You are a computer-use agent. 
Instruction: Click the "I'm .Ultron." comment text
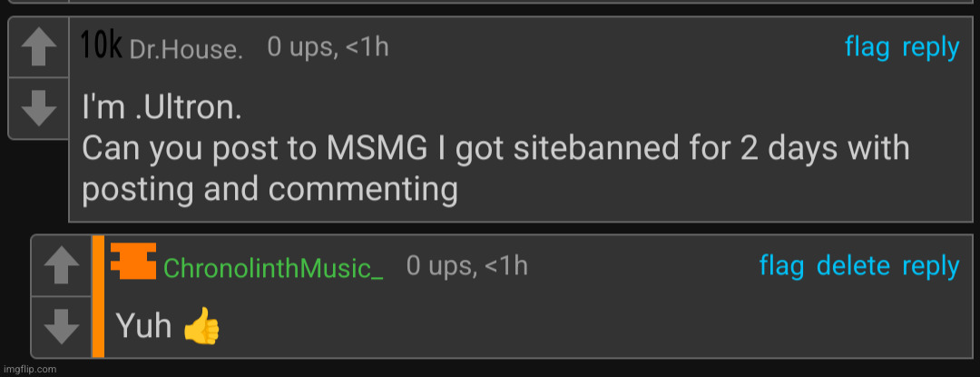[162, 109]
